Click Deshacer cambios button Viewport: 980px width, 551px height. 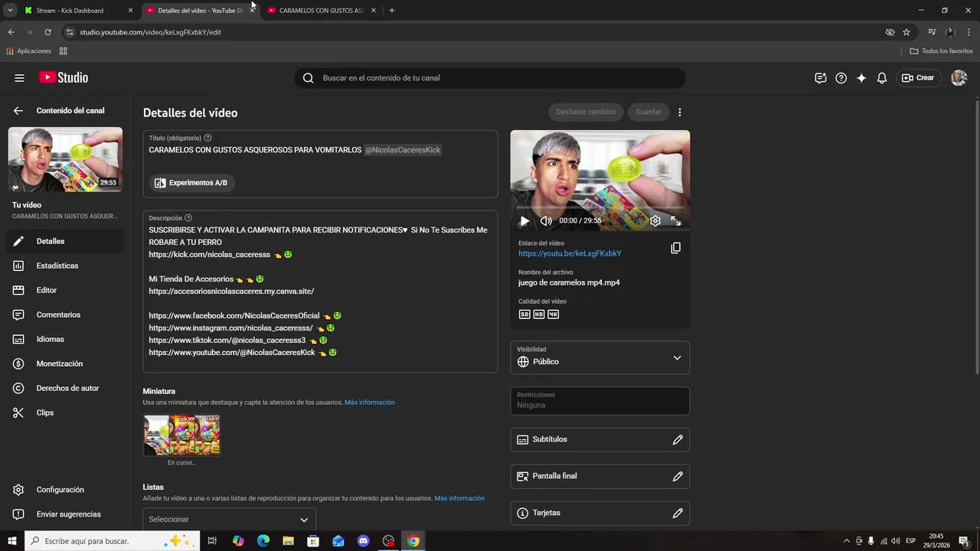pyautogui.click(x=586, y=112)
